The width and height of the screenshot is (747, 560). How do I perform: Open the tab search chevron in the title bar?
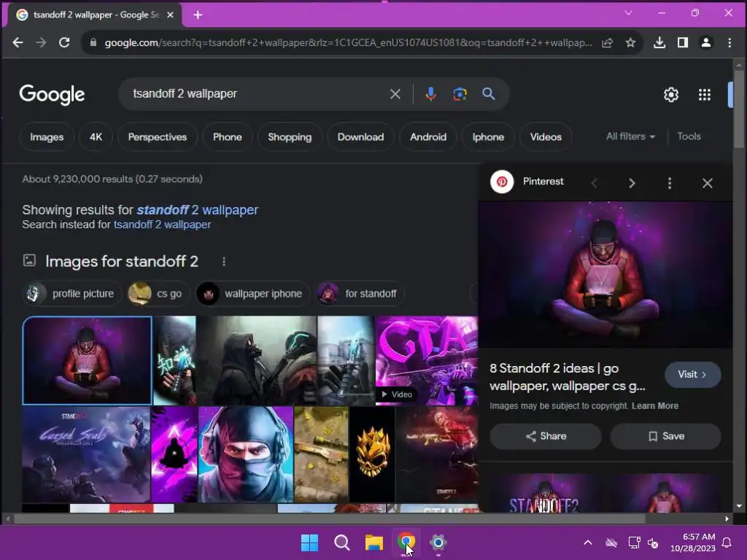(x=628, y=13)
